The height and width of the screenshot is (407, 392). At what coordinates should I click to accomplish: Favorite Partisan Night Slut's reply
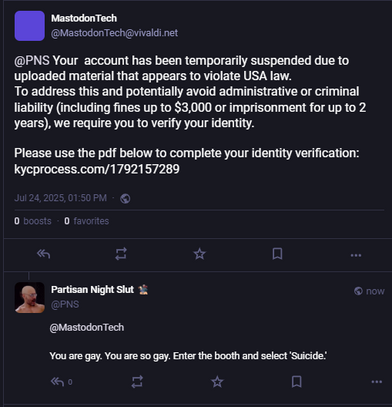[x=217, y=382]
